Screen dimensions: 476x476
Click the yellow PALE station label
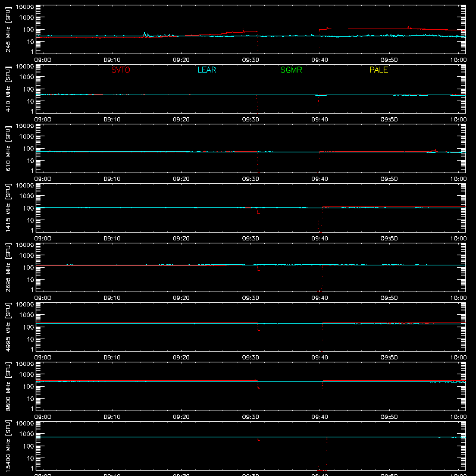(x=378, y=70)
